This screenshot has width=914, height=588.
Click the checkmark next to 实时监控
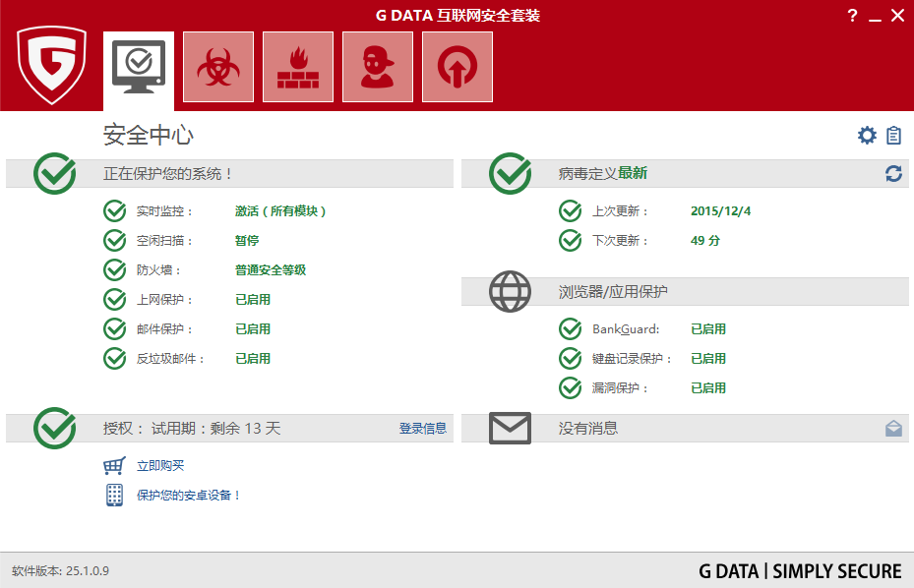click(115, 211)
